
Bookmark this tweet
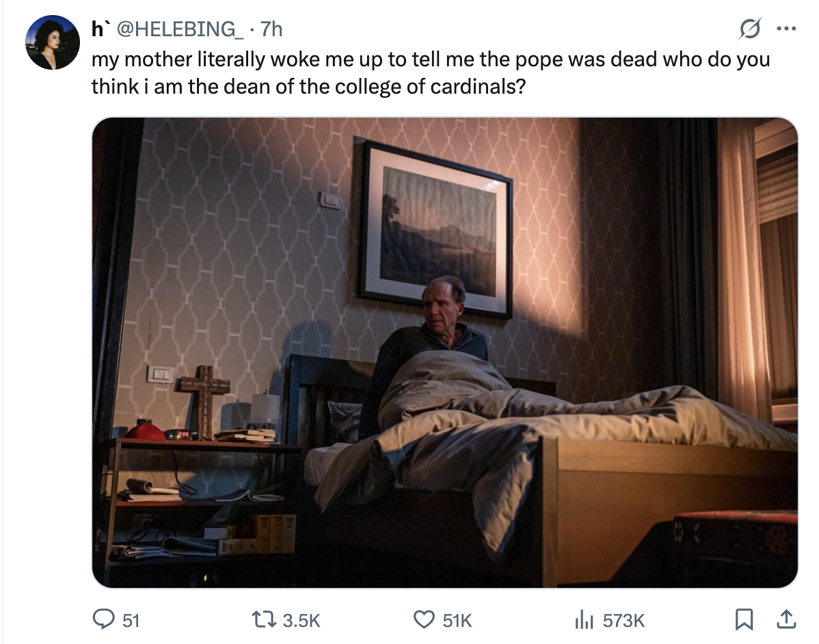[743, 619]
